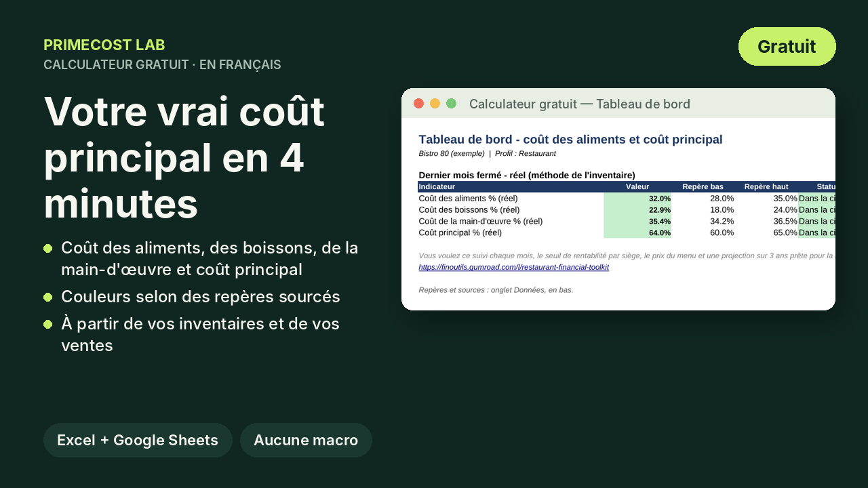Click the "Excel + Google Sheets" pill

pos(138,441)
